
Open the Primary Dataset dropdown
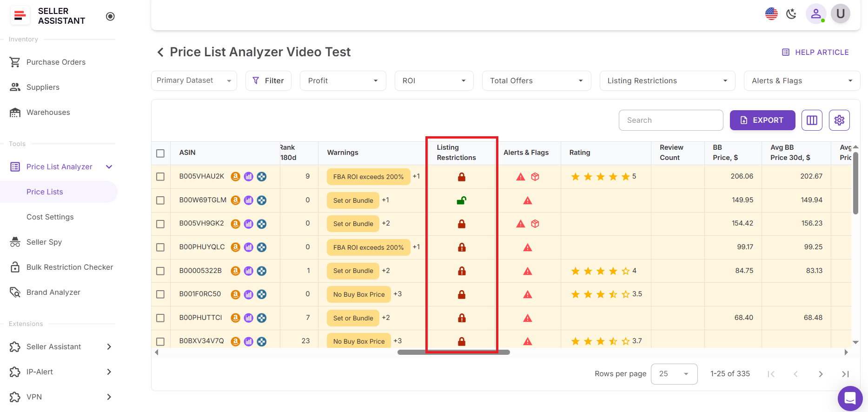click(194, 81)
